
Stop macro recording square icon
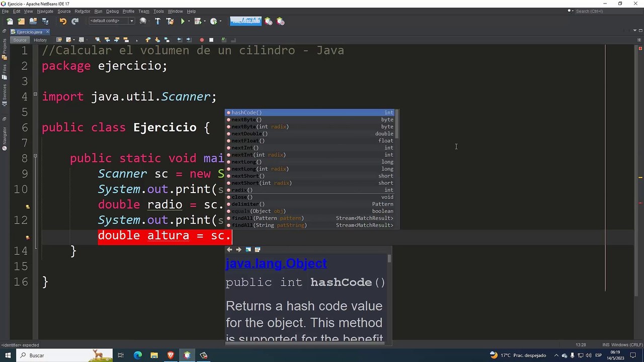(x=211, y=40)
